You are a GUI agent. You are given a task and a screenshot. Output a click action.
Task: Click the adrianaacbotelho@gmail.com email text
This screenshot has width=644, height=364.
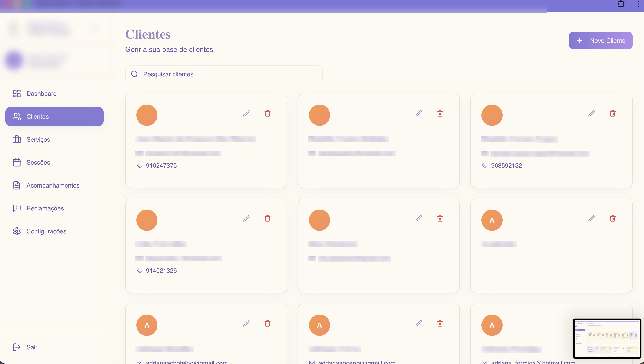tap(187, 362)
